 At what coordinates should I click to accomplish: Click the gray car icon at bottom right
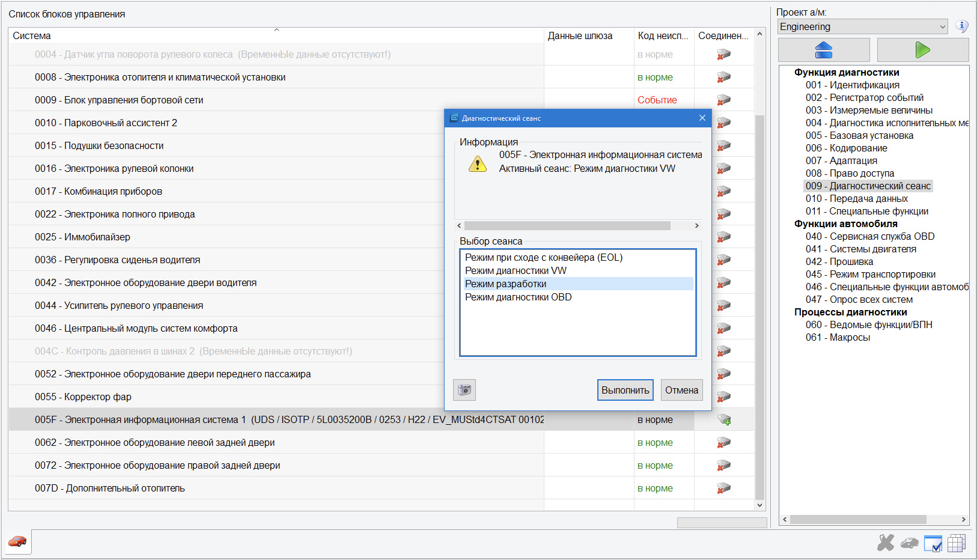coord(909,543)
